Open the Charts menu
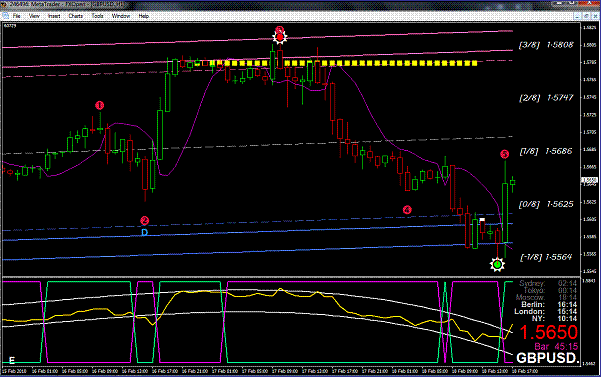This screenshot has width=602, height=381. tap(76, 16)
